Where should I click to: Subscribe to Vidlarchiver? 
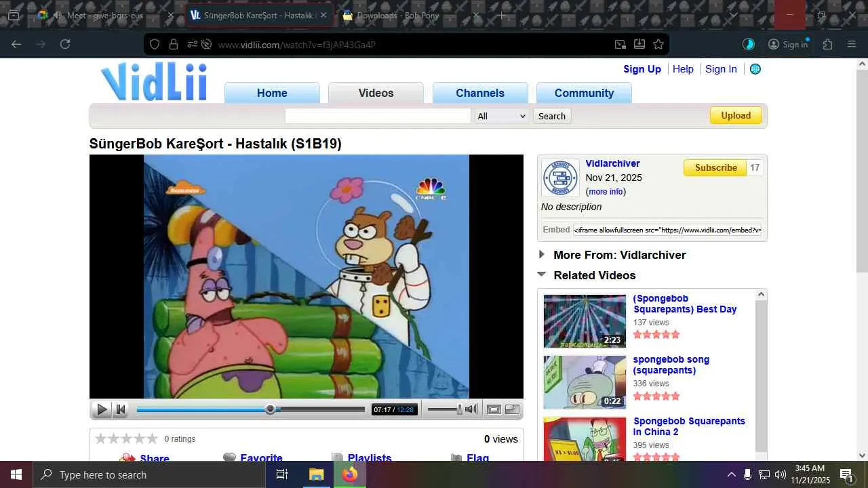715,167
